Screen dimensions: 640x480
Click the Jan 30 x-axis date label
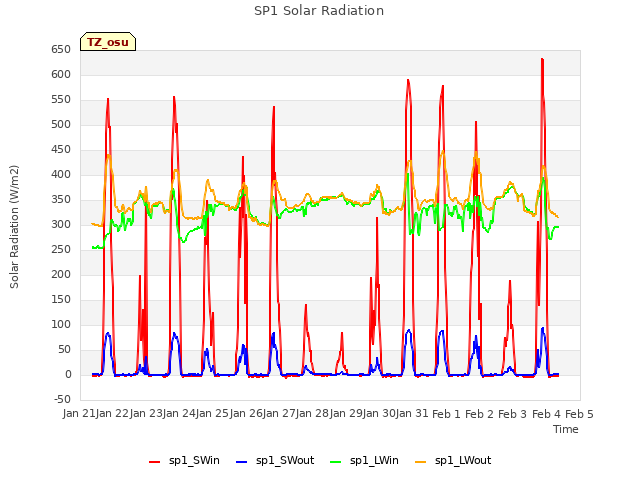(379, 414)
